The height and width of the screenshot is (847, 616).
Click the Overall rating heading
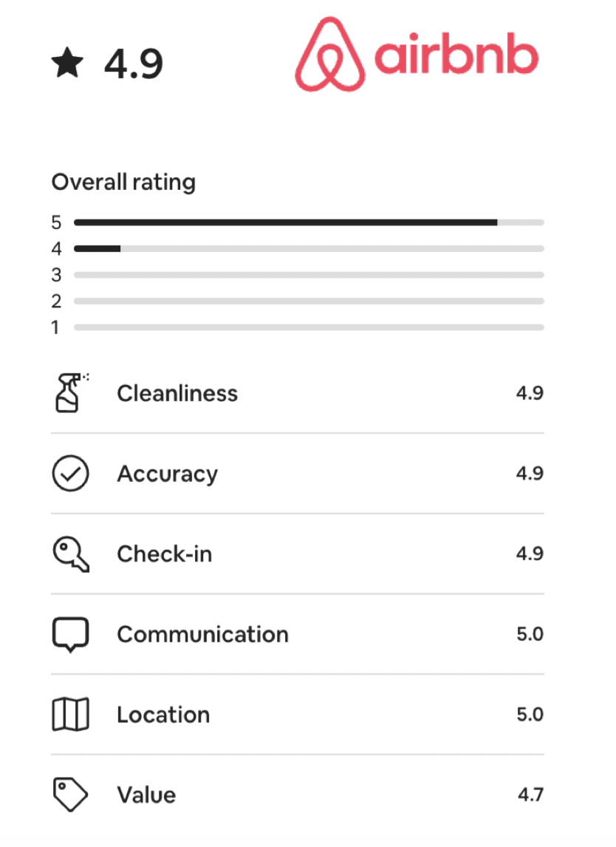pos(123,182)
